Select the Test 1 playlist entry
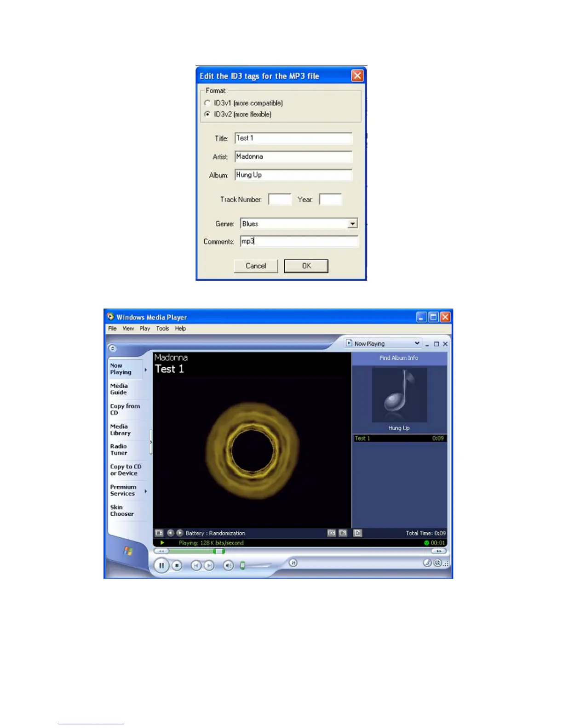The width and height of the screenshot is (563, 728). pyautogui.click(x=399, y=438)
